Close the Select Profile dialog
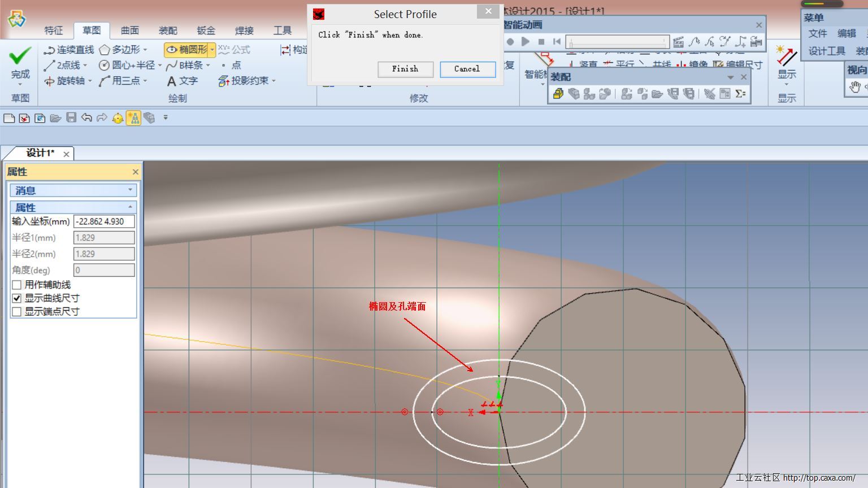868x488 pixels. coord(488,11)
